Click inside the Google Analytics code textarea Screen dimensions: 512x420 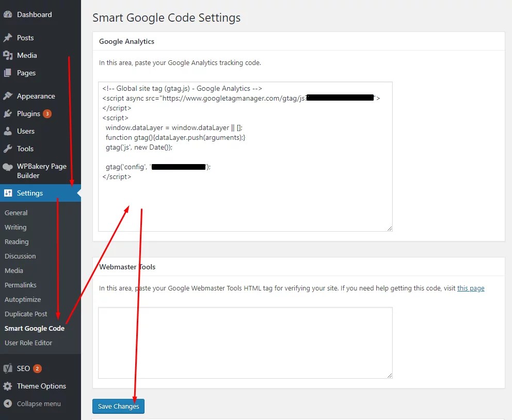pyautogui.click(x=245, y=157)
